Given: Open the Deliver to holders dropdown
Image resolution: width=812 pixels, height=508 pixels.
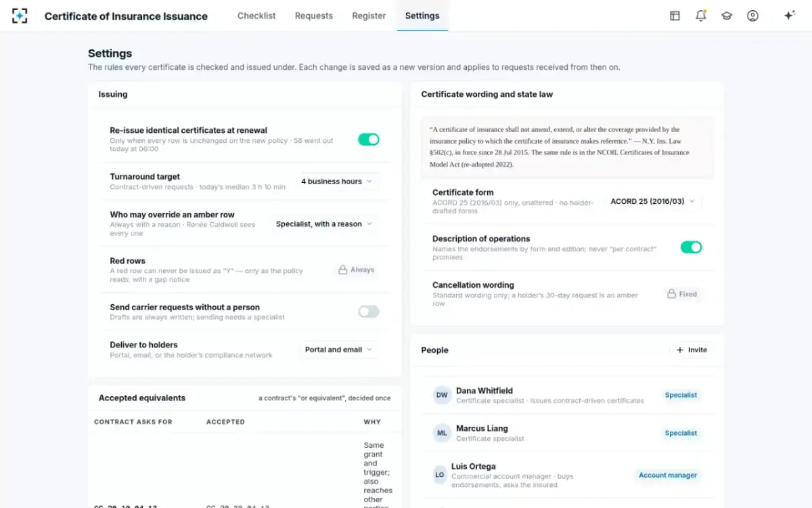Looking at the screenshot, I should [x=339, y=350].
